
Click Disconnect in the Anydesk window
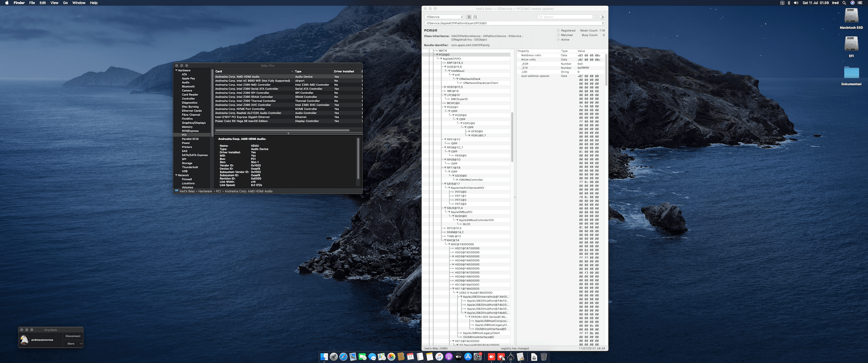point(73,336)
